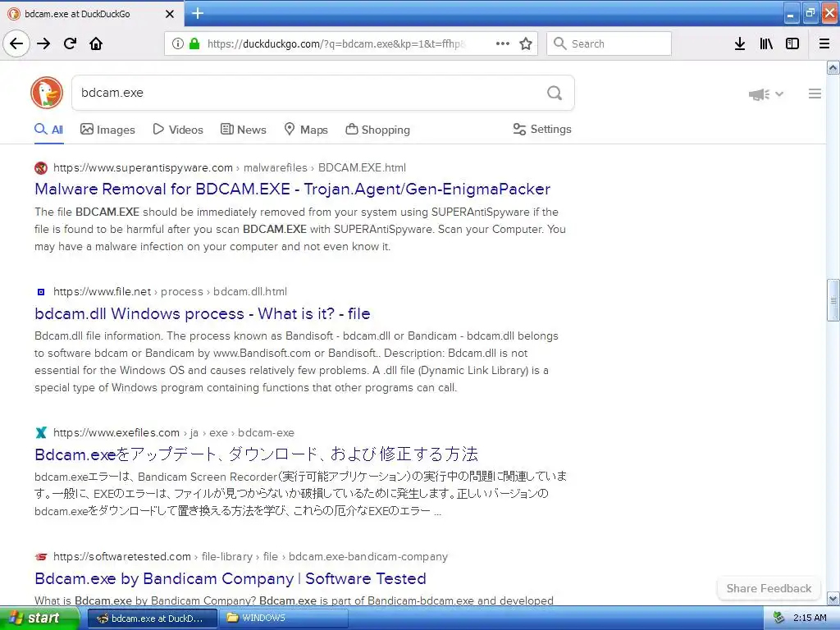Click the DuckDuckGo duck logo

click(47, 93)
